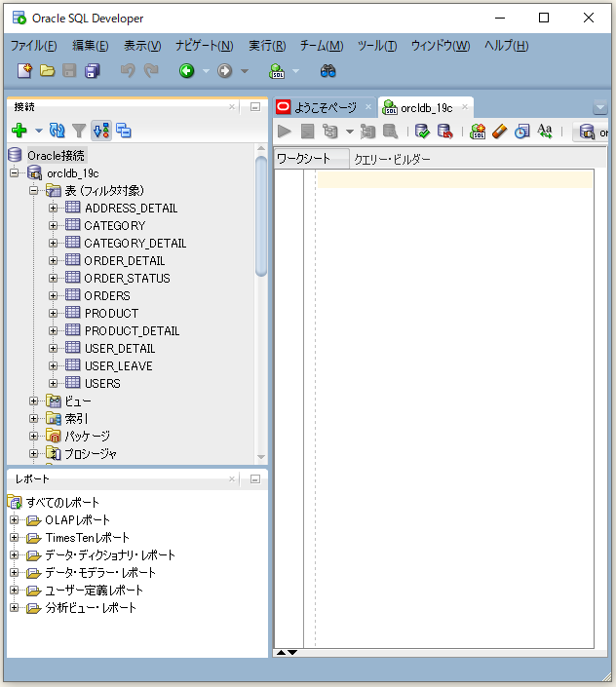
Task: Open the Back arrow history dropdown
Action: point(206,71)
